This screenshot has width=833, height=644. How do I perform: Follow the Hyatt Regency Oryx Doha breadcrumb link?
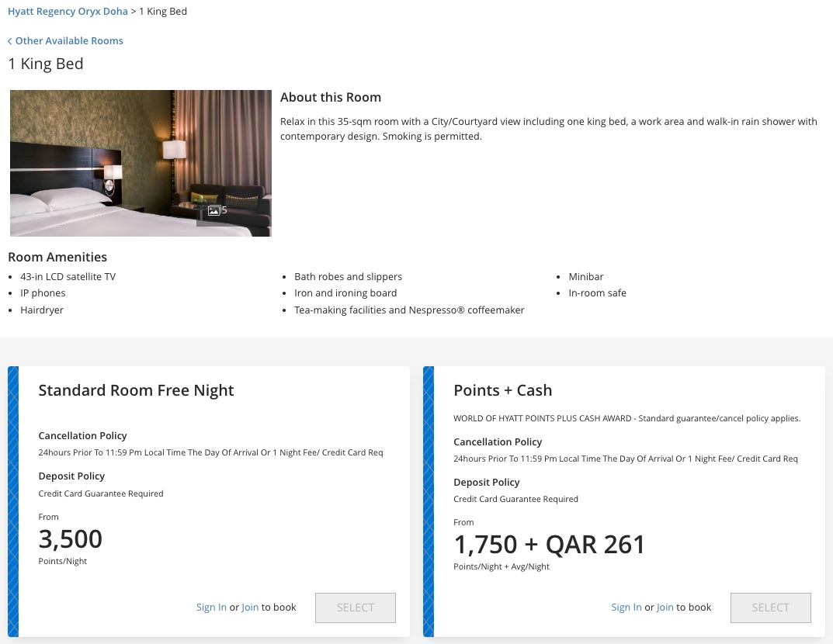pos(68,11)
